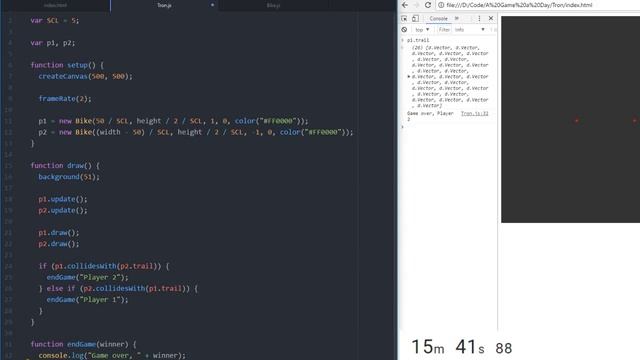Open the Info log level dropdown
This screenshot has width=640, height=360.
click(470, 30)
